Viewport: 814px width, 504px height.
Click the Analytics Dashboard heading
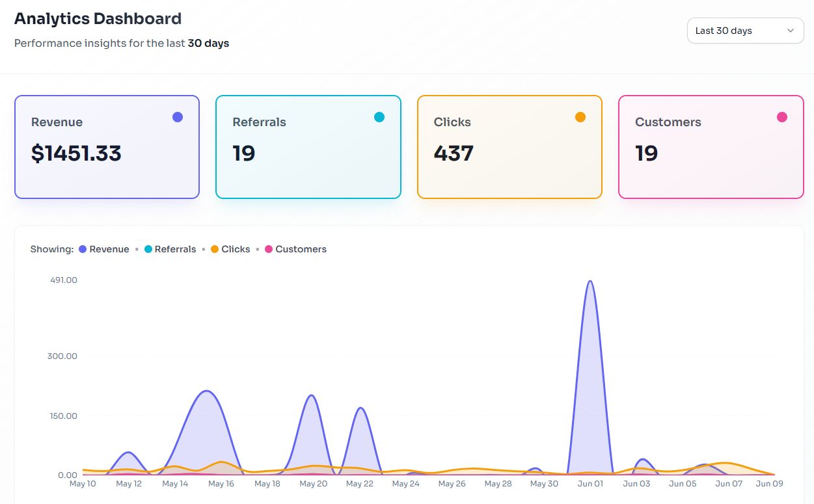tap(98, 19)
